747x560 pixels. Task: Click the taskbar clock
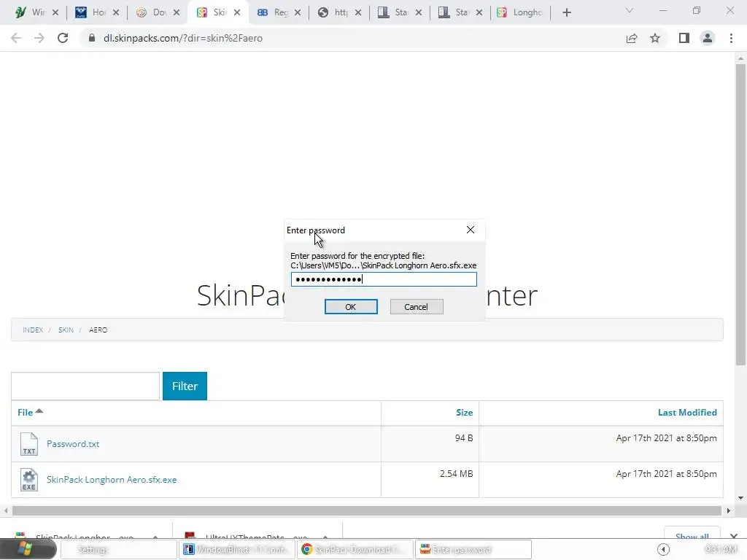coord(721,550)
